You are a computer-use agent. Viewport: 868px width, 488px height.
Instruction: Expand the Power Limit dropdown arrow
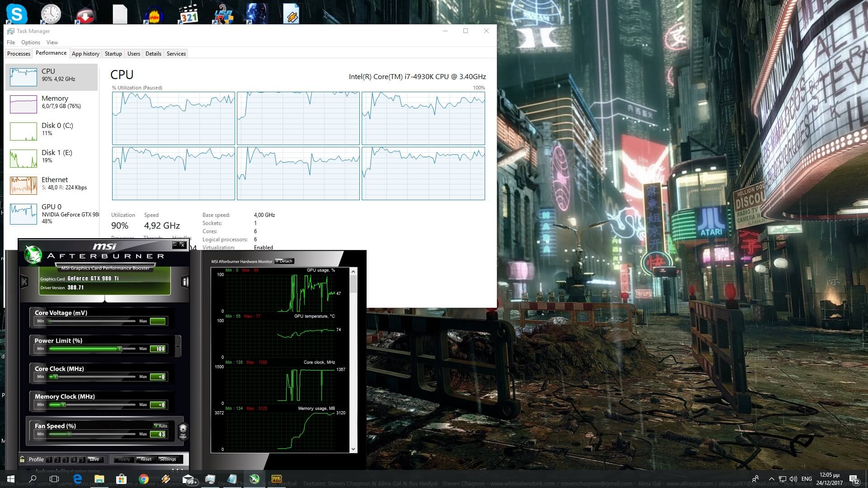pos(178,347)
